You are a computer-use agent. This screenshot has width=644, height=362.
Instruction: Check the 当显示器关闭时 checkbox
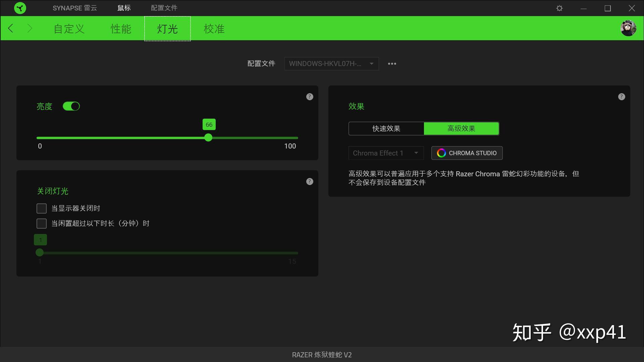point(42,208)
